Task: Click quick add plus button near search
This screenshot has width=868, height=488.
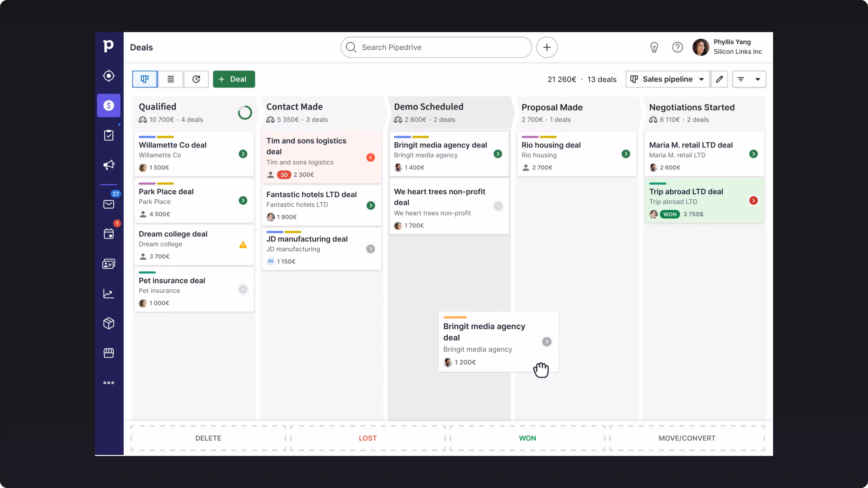Action: coord(547,47)
